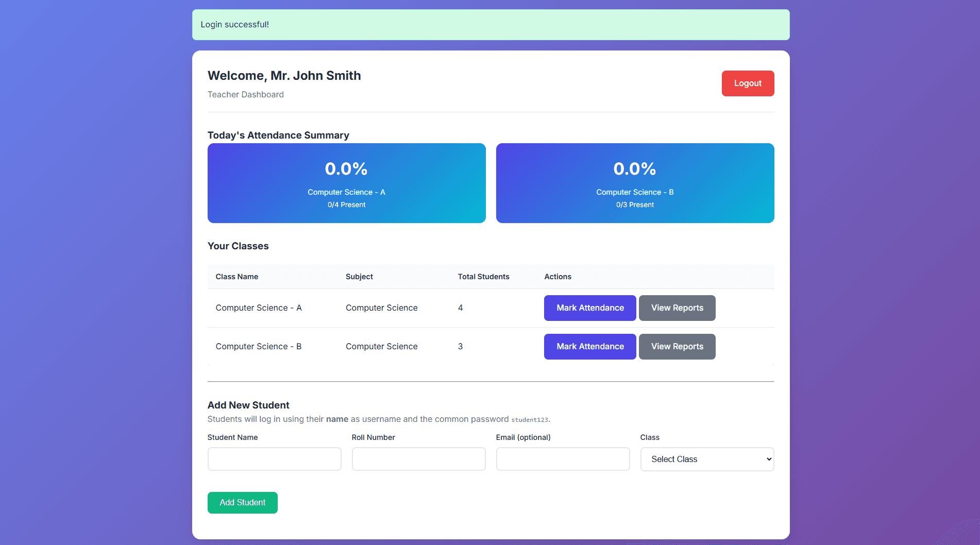This screenshot has height=545, width=980.
Task: View reports for Computer Science - B
Action: (x=677, y=347)
